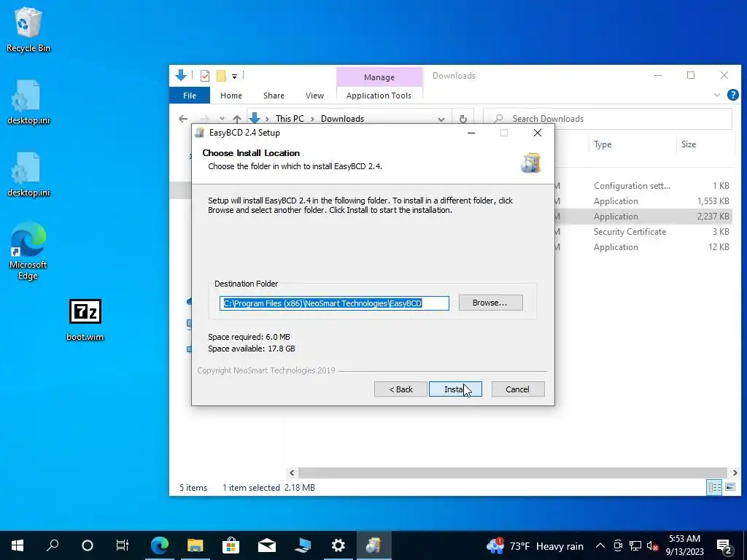Open Home ribbon tab
The width and height of the screenshot is (747, 560).
(x=231, y=96)
